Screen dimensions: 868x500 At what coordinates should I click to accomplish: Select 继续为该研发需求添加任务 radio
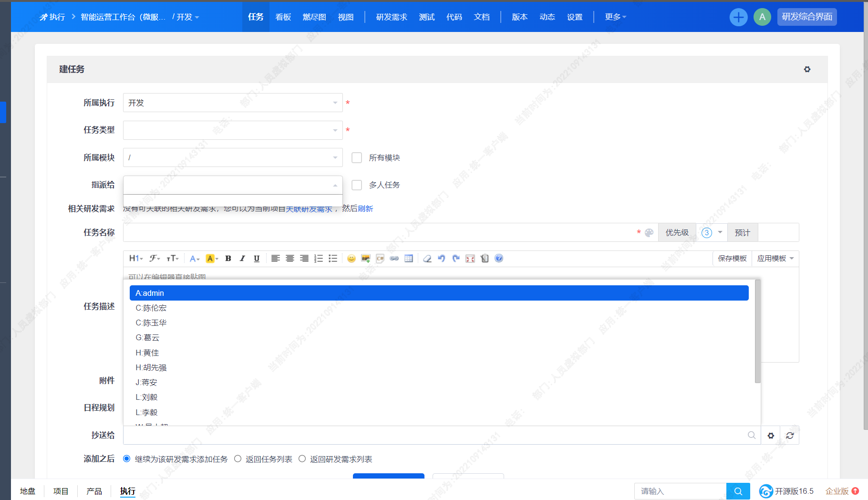(x=127, y=458)
